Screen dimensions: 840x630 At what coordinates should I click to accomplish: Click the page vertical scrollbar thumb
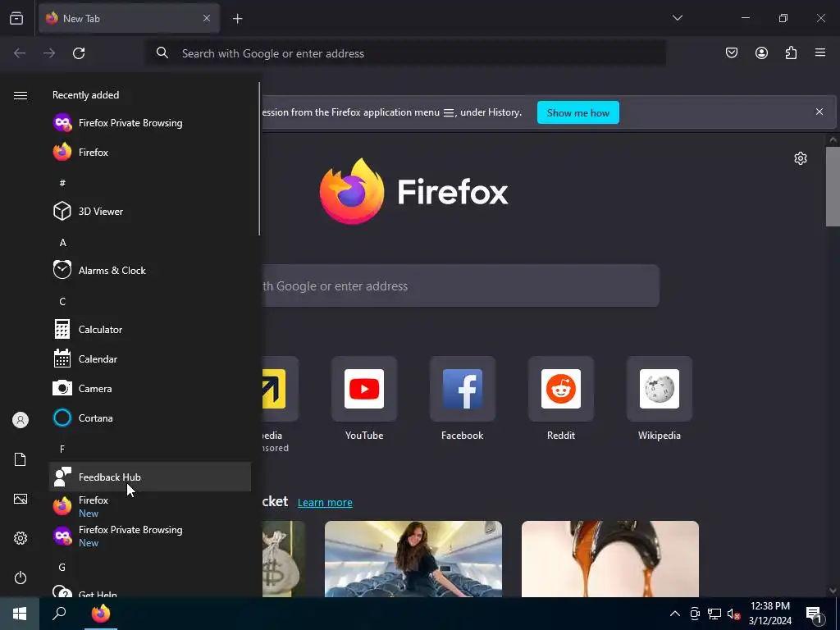[833, 185]
